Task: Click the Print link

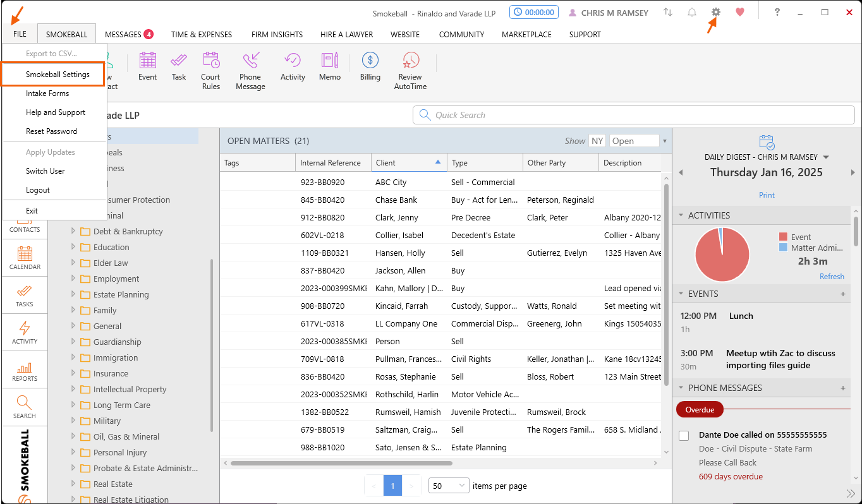Action: coord(767,195)
